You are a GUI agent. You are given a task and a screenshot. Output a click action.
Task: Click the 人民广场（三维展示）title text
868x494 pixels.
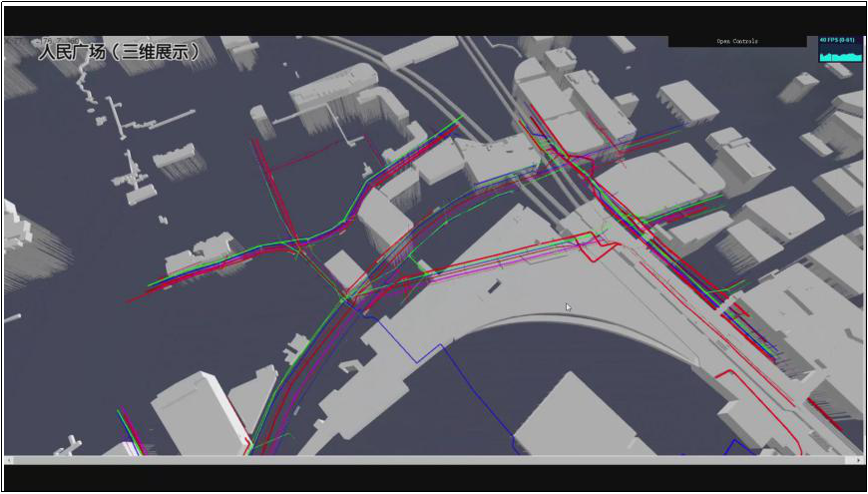(x=119, y=53)
